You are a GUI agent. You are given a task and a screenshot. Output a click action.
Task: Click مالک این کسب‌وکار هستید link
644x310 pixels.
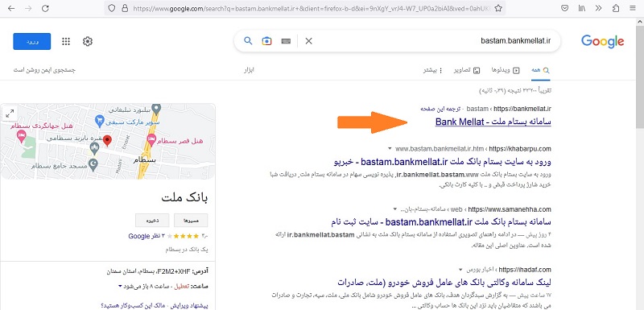tap(134, 305)
